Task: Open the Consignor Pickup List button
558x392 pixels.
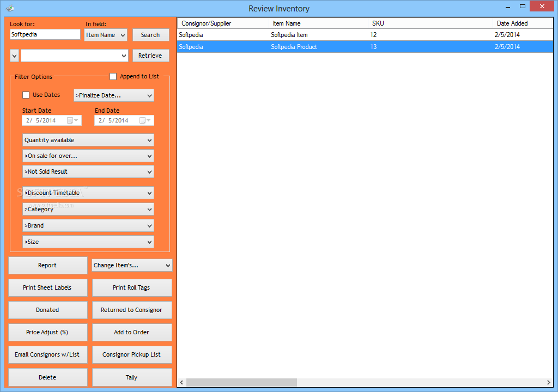Action: [x=132, y=354]
